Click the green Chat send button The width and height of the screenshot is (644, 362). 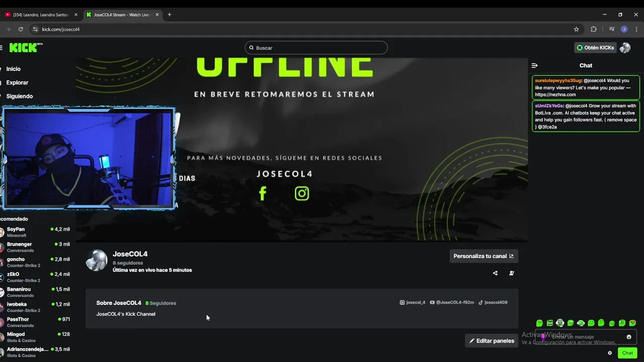pos(627,353)
